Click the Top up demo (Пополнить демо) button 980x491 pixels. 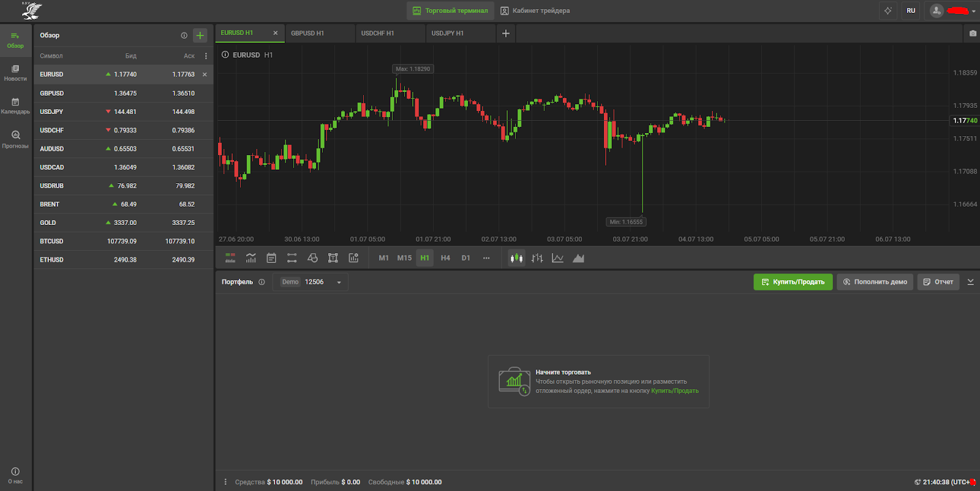tap(875, 282)
